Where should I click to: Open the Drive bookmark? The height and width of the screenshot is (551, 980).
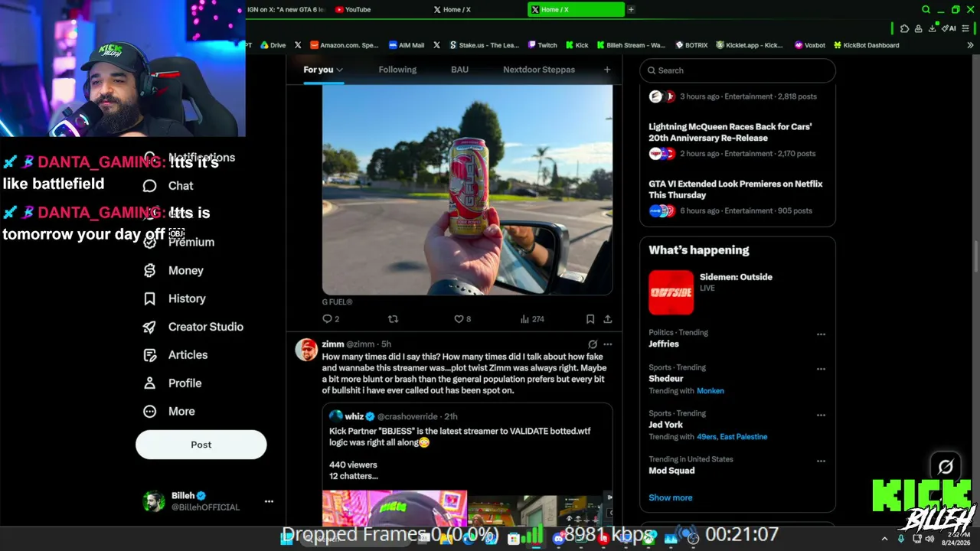(273, 45)
